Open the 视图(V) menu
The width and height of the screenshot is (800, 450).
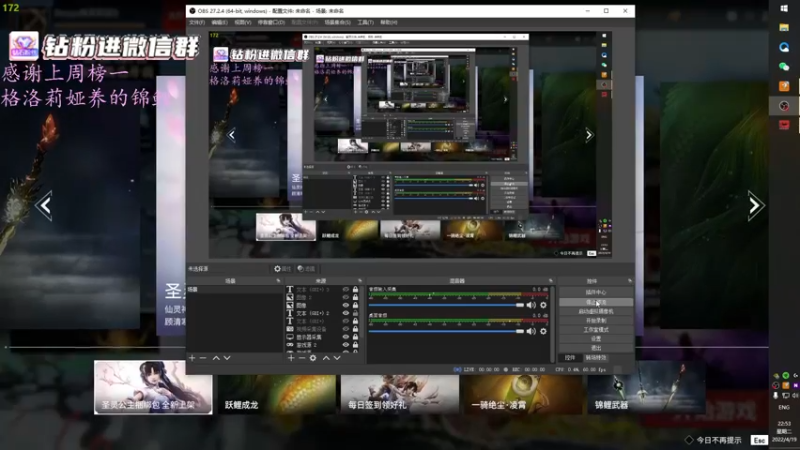tap(243, 22)
